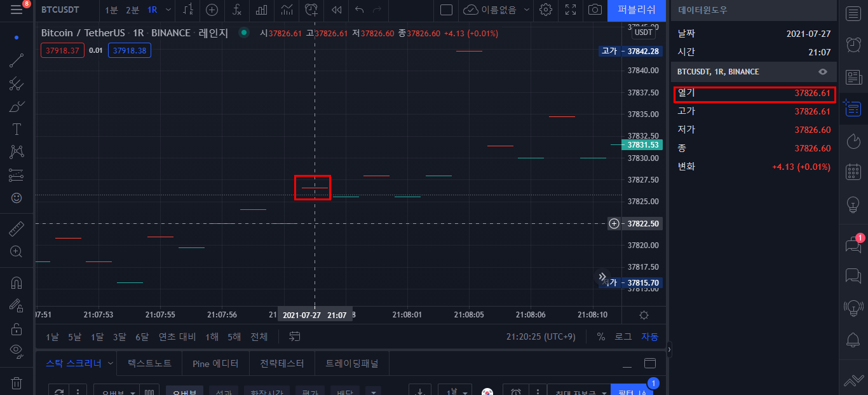The width and height of the screenshot is (868, 395).
Task: Open the 전략테스터 tab
Action: coord(282,363)
